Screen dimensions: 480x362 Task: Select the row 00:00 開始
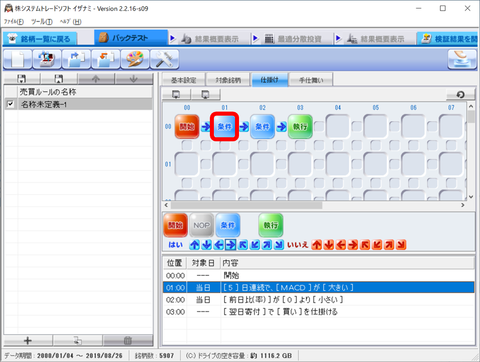[319, 275]
